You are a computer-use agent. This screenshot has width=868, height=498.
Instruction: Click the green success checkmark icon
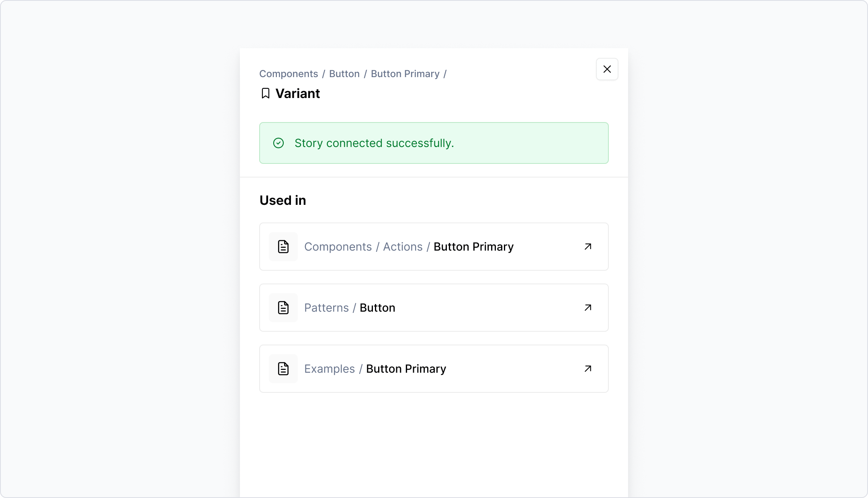[x=278, y=143]
